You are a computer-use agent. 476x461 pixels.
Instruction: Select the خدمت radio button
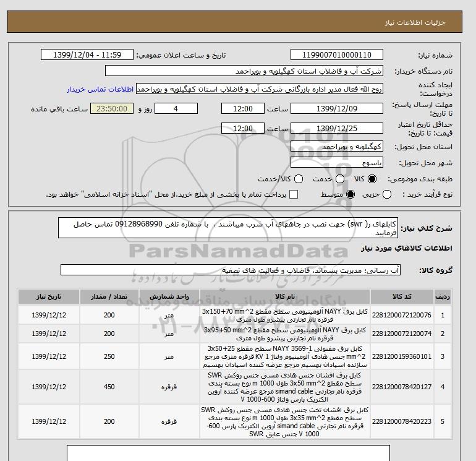[340, 179]
